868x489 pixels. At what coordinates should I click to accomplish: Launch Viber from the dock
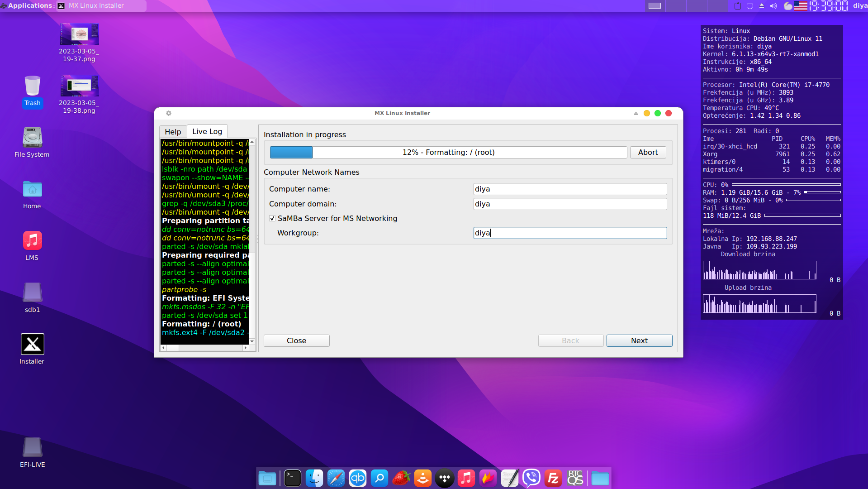[x=531, y=478]
